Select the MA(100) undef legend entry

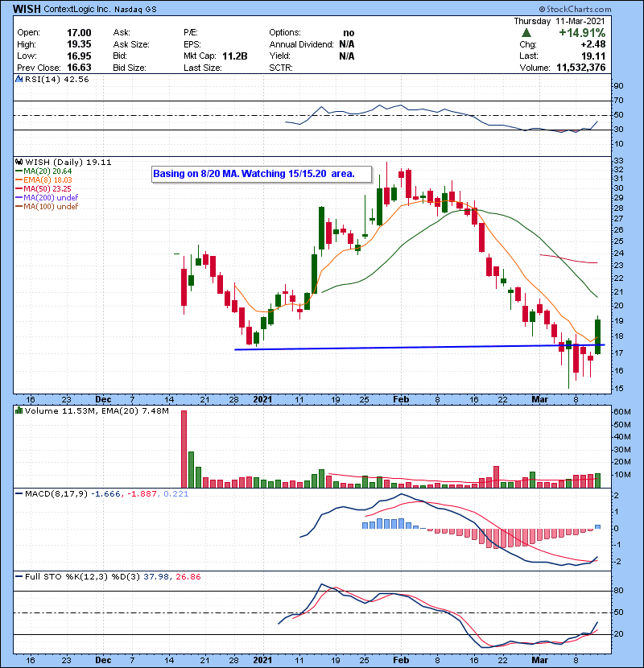pyautogui.click(x=47, y=207)
